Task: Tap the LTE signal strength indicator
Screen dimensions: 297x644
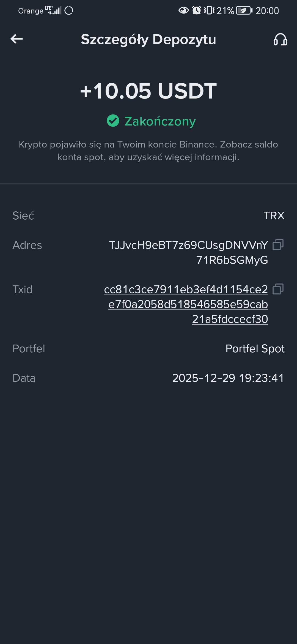Action: (53, 10)
